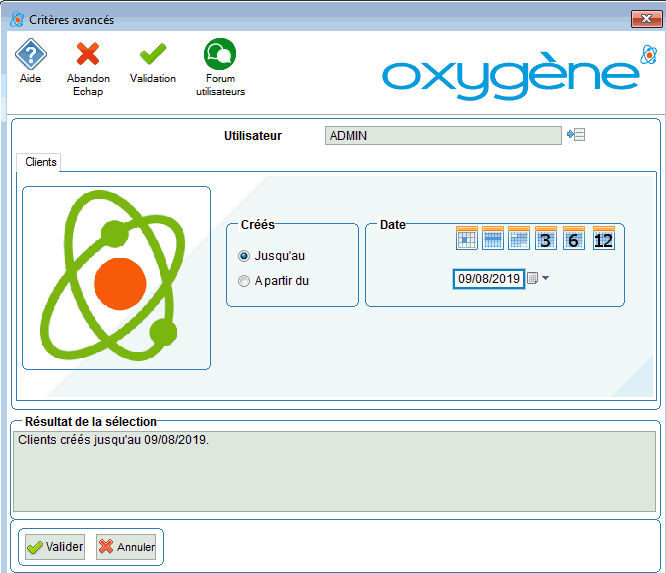The height and width of the screenshot is (573, 666).
Task: Click the Annuler button
Action: (x=126, y=547)
